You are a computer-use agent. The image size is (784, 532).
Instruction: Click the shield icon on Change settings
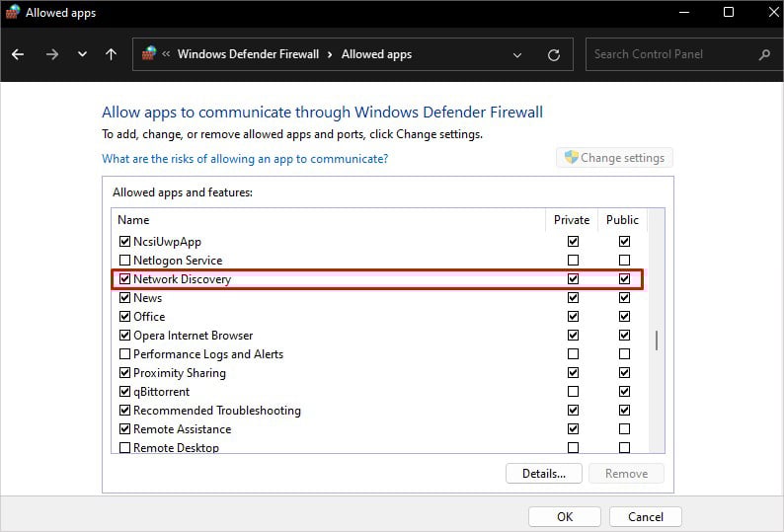(571, 157)
